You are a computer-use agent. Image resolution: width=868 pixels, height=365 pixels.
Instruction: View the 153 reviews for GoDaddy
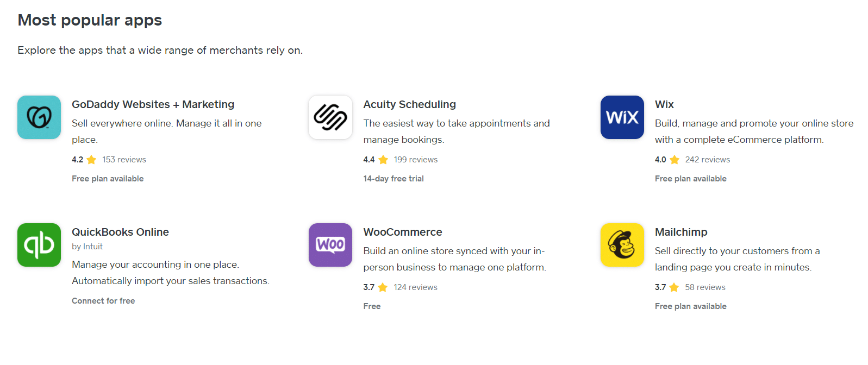tap(124, 160)
